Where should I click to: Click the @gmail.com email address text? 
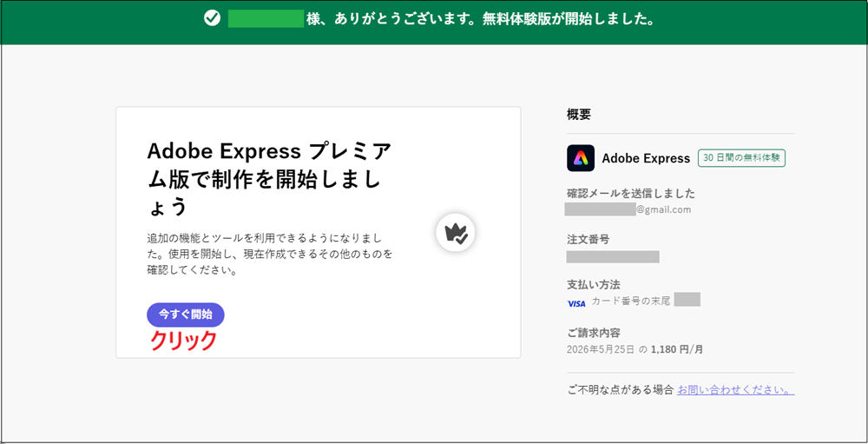(x=663, y=209)
